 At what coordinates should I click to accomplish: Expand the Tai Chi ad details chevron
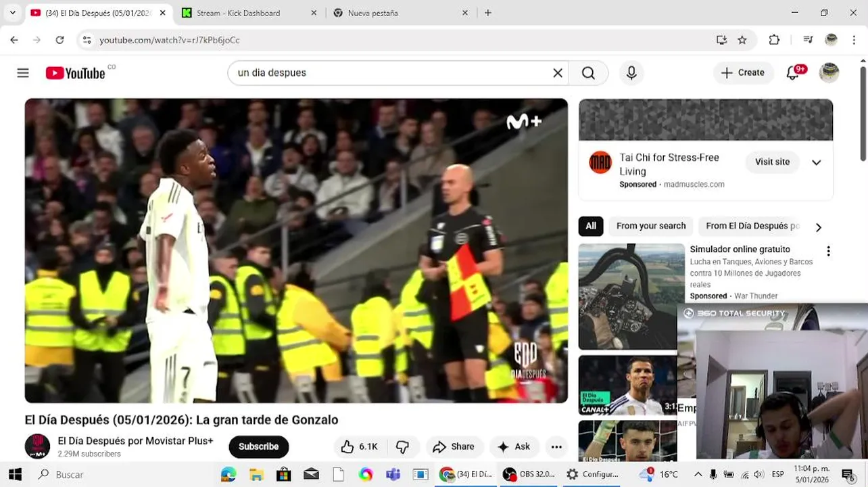click(x=817, y=162)
